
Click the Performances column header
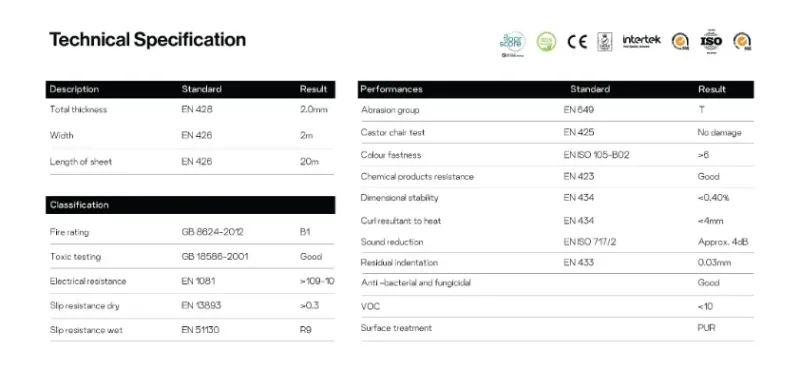click(391, 89)
